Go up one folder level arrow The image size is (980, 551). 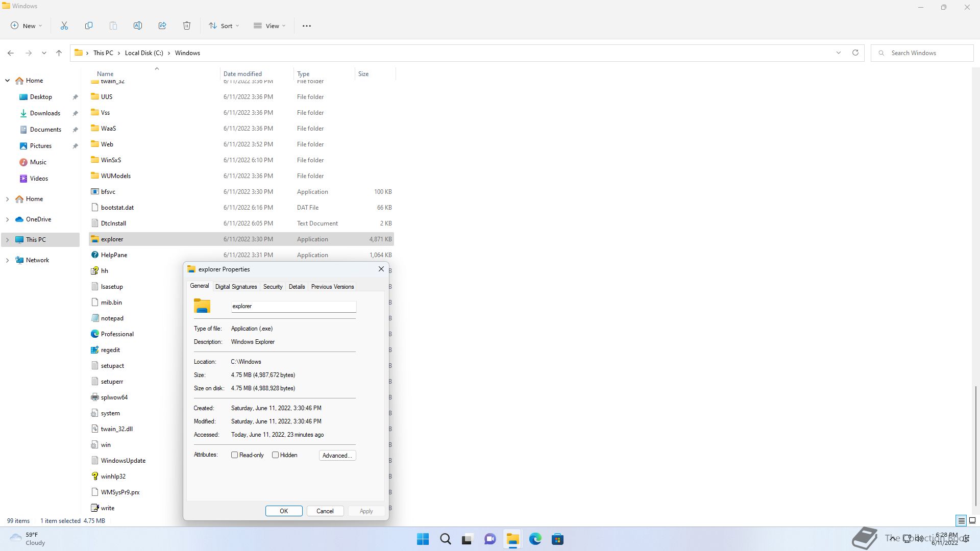[x=59, y=53]
